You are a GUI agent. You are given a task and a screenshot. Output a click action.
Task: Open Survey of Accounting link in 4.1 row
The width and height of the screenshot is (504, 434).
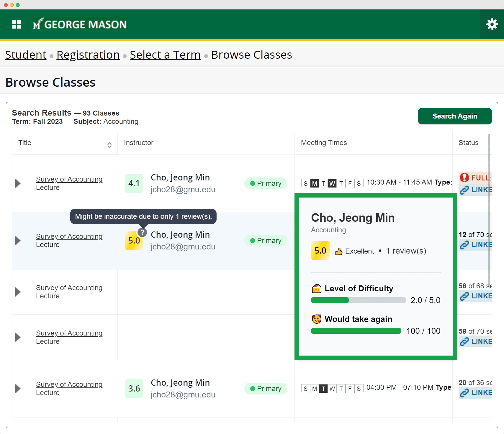point(69,179)
